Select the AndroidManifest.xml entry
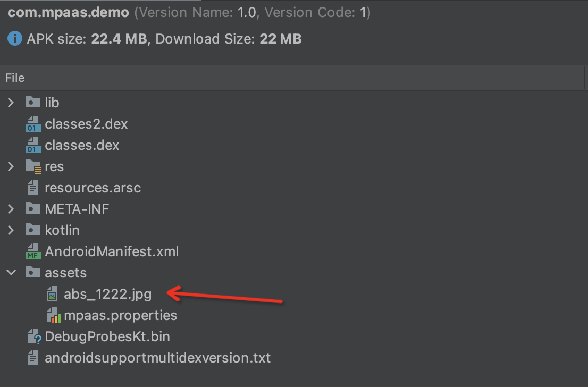The image size is (588, 387). pos(112,251)
